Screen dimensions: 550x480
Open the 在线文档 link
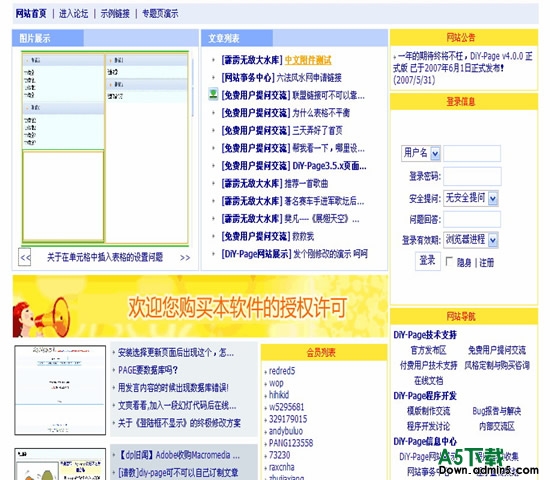point(429,380)
